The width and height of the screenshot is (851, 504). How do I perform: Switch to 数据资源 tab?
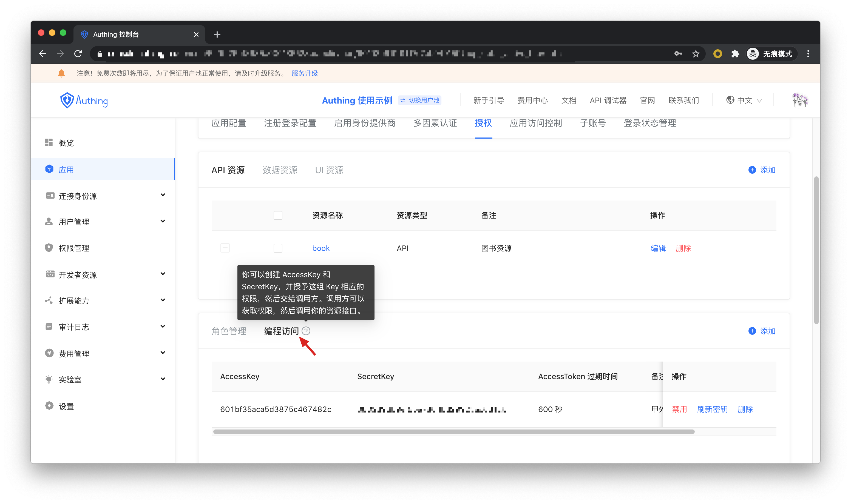click(280, 170)
